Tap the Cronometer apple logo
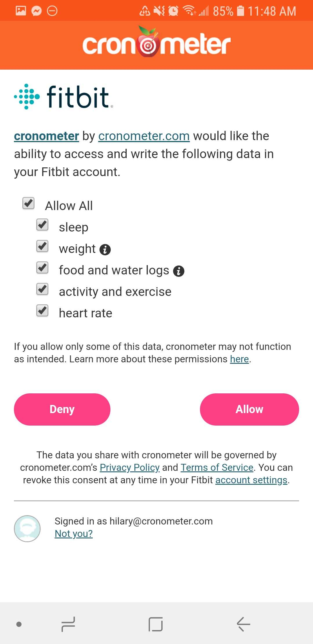This screenshot has width=313, height=644. click(x=149, y=43)
